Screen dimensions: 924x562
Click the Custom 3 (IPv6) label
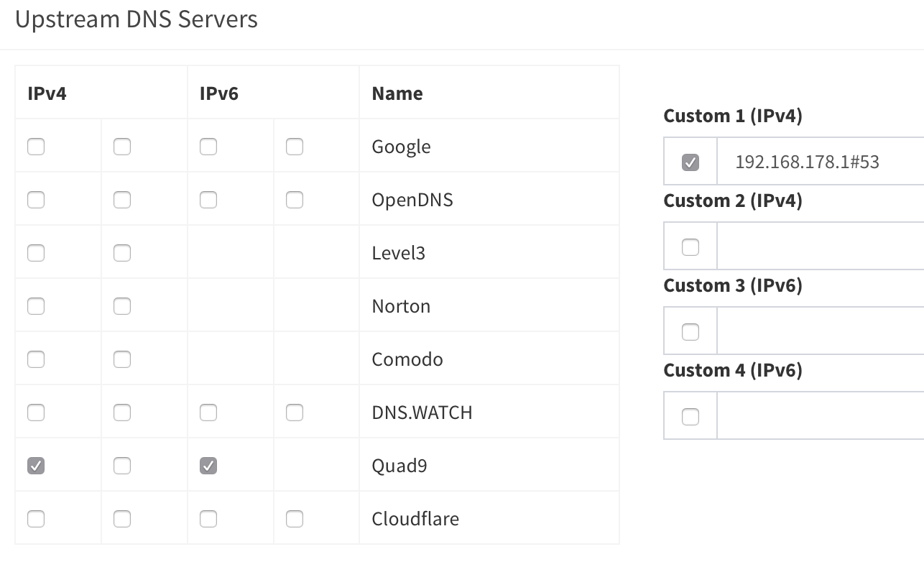(x=733, y=285)
